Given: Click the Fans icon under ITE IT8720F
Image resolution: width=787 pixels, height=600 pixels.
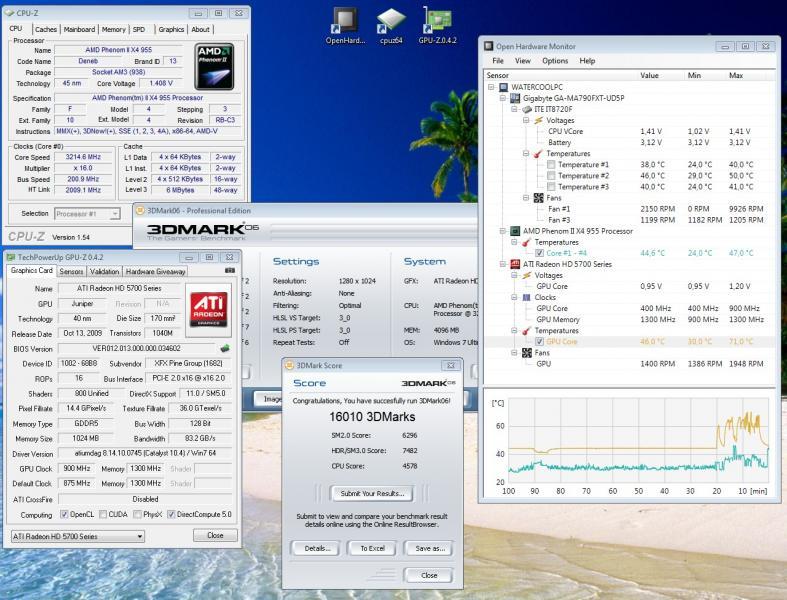Looking at the screenshot, I should pyautogui.click(x=539, y=198).
